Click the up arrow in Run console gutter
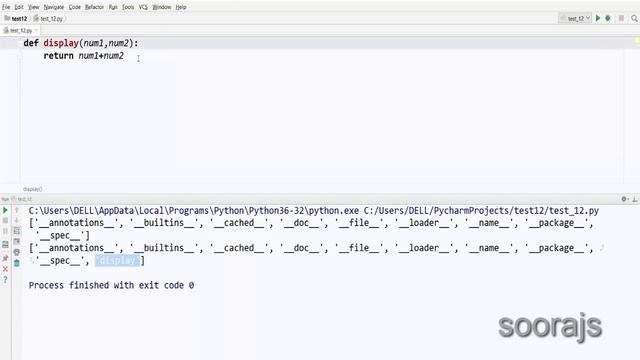This screenshot has width=640, height=360. tap(17, 210)
